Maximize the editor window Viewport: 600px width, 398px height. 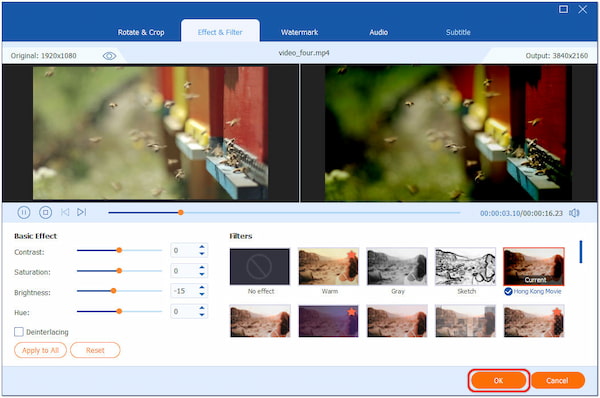click(563, 9)
